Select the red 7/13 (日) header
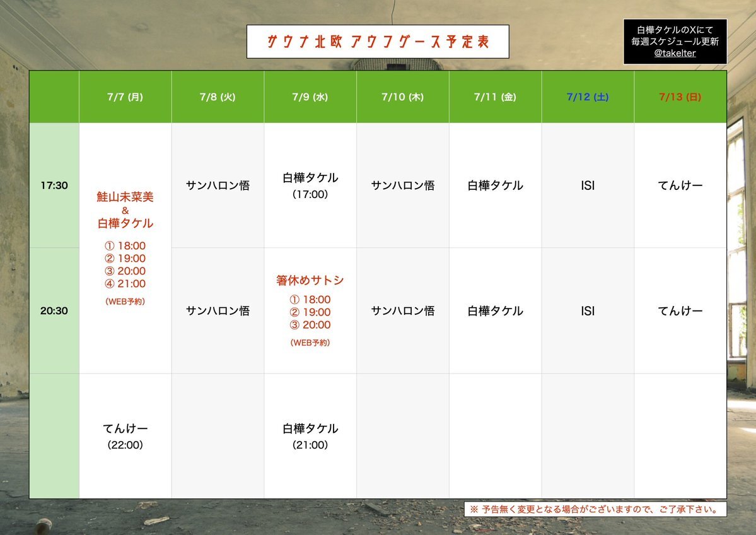756x535 pixels. pyautogui.click(x=680, y=97)
